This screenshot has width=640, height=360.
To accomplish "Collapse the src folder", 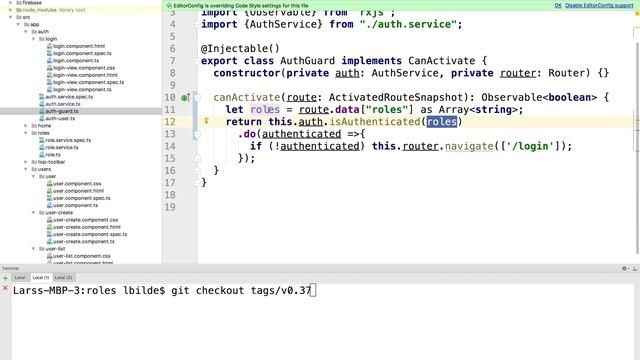I will (11, 17).
